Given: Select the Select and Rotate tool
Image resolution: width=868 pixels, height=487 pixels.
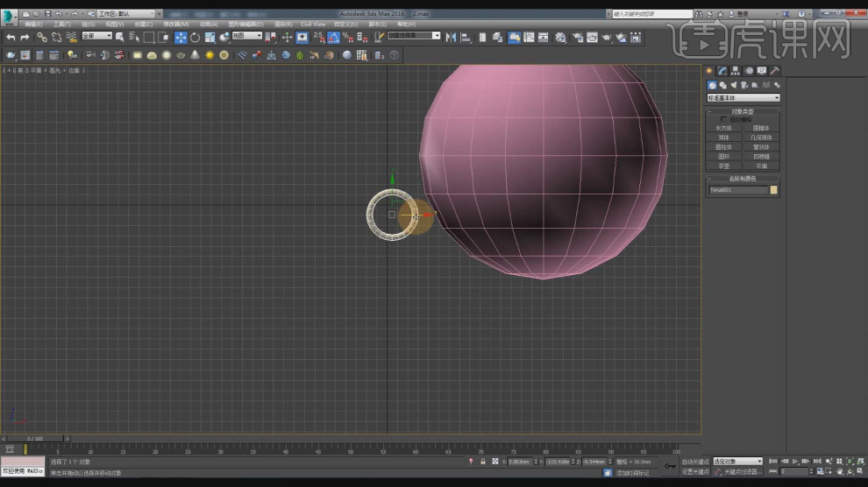Looking at the screenshot, I should coord(195,37).
